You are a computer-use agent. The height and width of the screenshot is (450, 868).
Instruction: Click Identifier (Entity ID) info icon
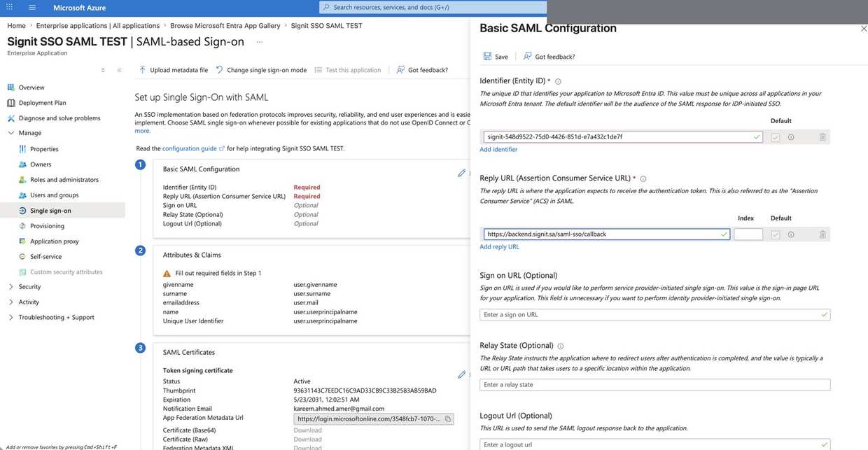[x=558, y=81]
